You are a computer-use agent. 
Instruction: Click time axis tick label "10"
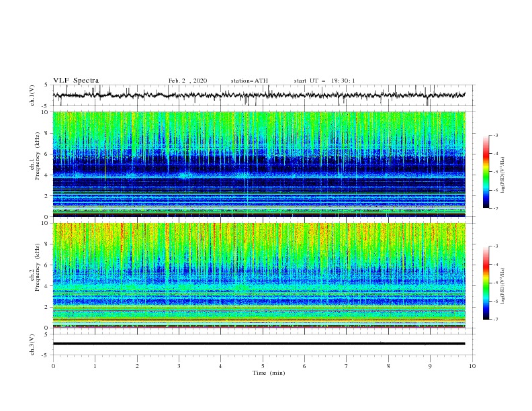[472, 366]
